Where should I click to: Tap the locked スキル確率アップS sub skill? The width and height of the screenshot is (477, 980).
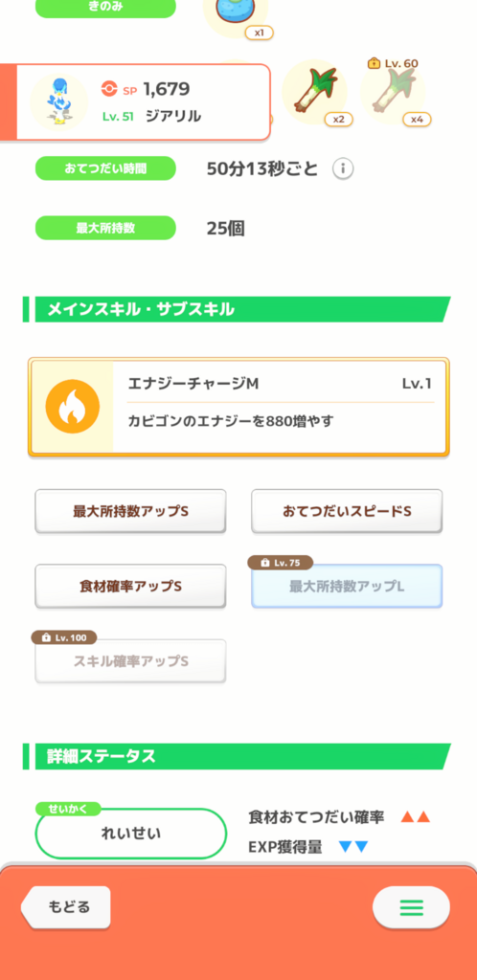pyautogui.click(x=130, y=660)
